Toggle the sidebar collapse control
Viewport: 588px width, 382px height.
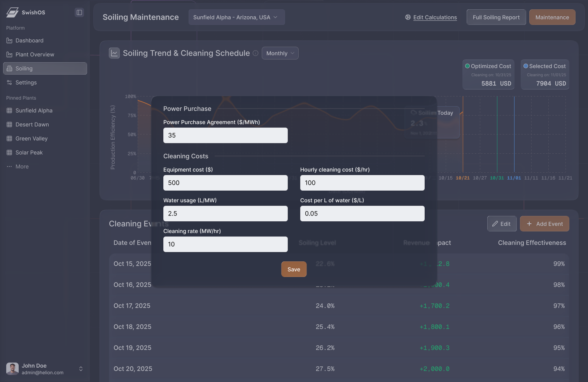[79, 12]
